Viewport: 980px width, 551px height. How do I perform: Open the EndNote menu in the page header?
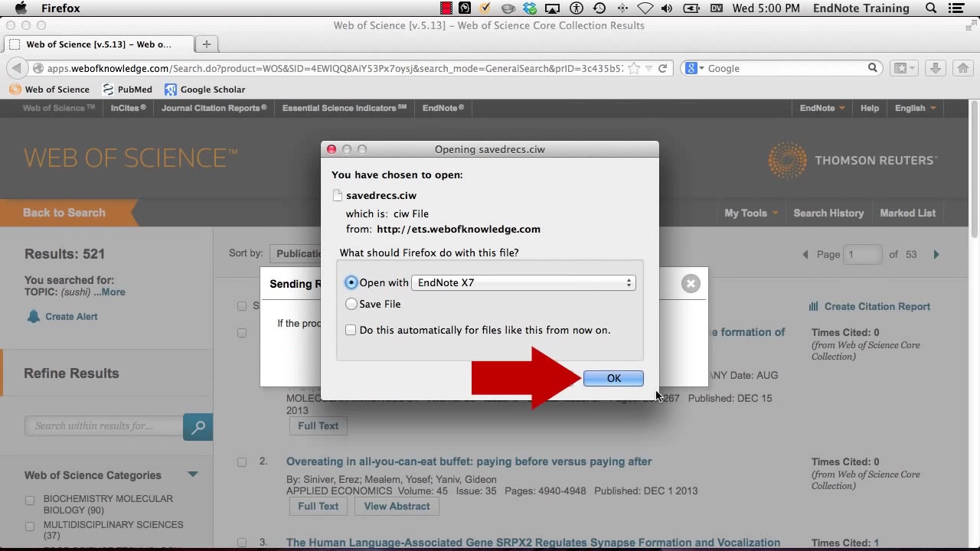(x=817, y=108)
